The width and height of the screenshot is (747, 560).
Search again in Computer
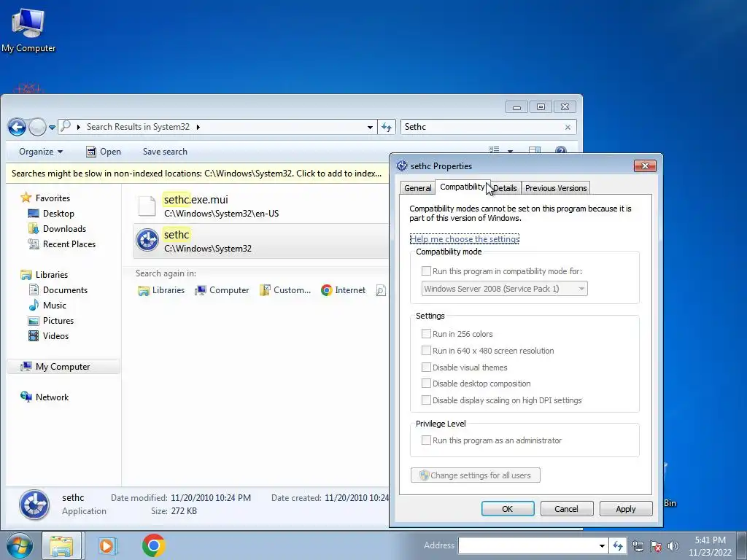pyautogui.click(x=222, y=290)
